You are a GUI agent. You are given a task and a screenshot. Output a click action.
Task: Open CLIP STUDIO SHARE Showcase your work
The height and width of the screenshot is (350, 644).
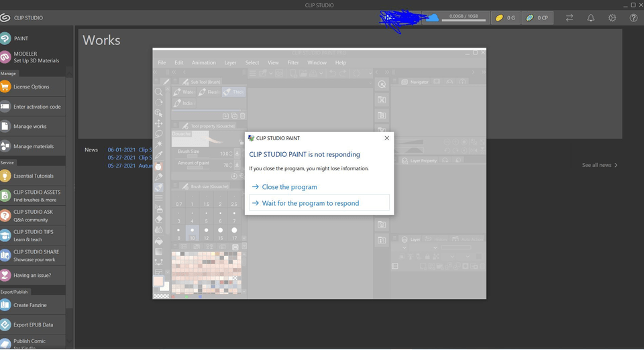33,255
